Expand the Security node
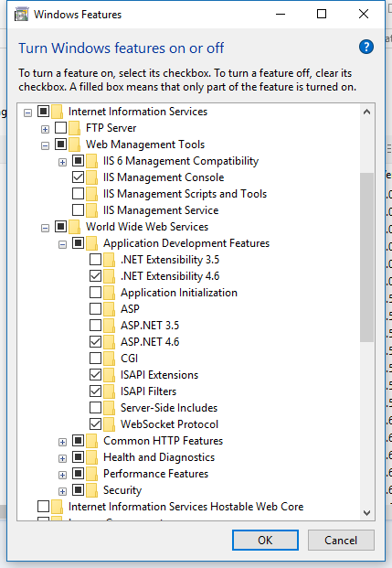This screenshot has height=568, width=392. [63, 491]
